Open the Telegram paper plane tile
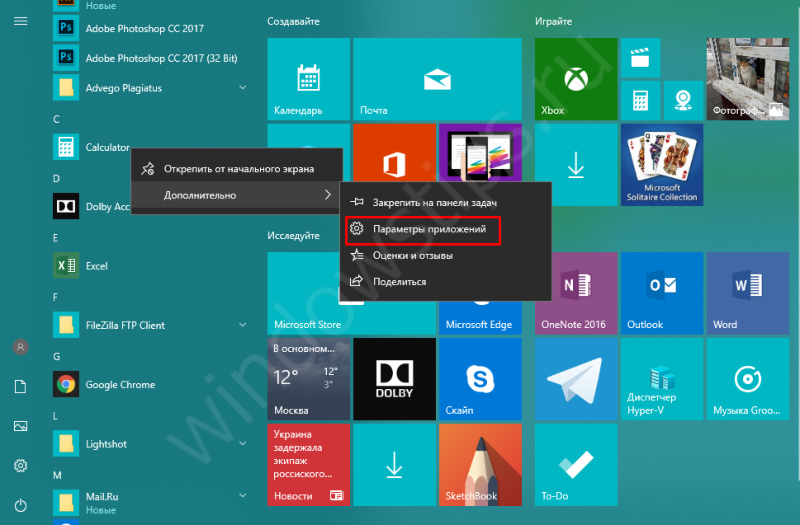The height and width of the screenshot is (525, 800). pyautogui.click(x=576, y=379)
